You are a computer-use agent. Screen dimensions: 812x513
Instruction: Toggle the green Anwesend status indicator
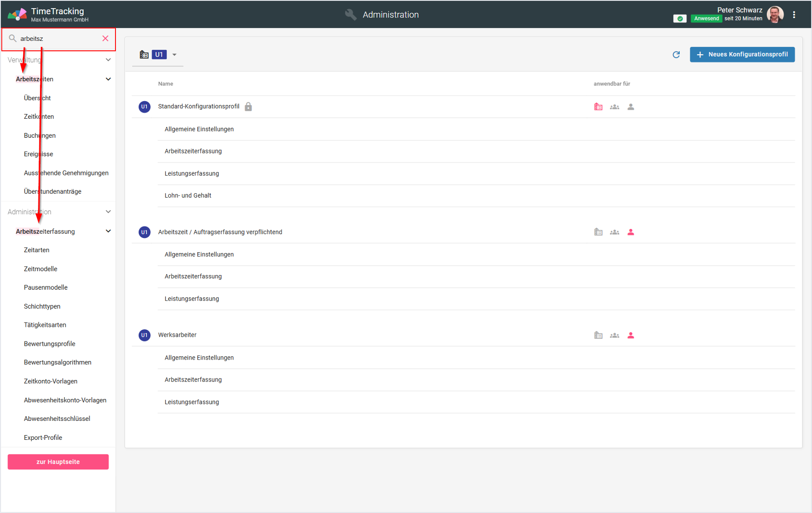coord(680,19)
